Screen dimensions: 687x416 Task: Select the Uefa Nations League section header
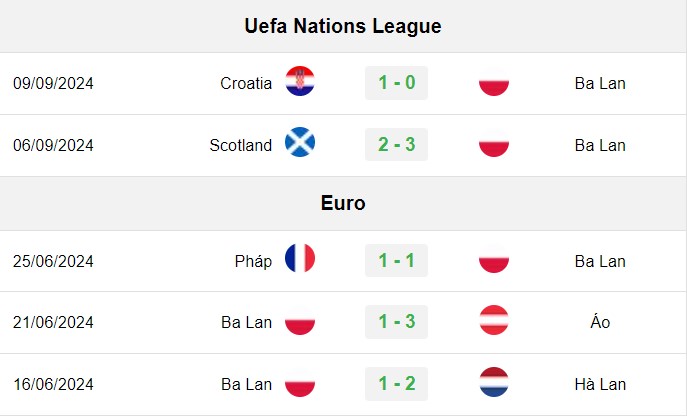click(x=343, y=26)
